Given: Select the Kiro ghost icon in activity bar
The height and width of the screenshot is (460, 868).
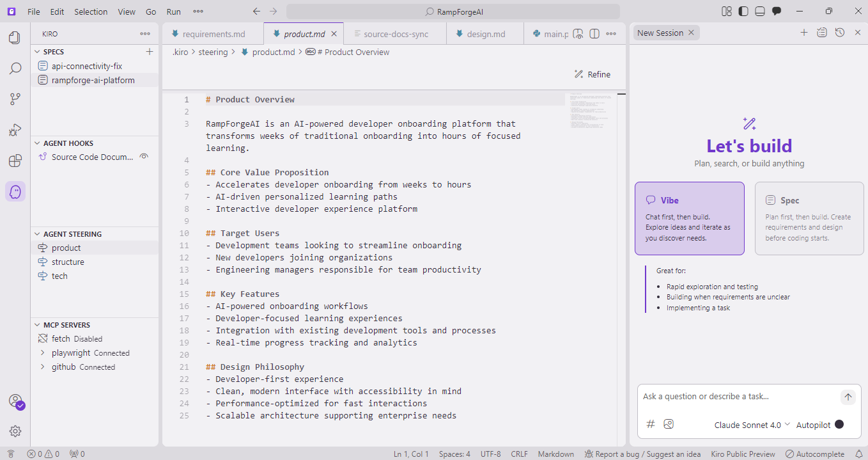Looking at the screenshot, I should coord(15,191).
